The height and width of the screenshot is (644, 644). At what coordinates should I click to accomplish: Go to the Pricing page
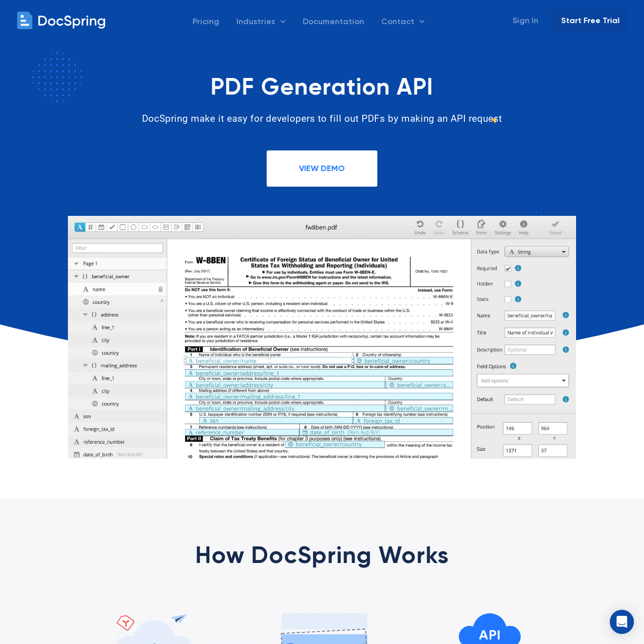tap(206, 22)
